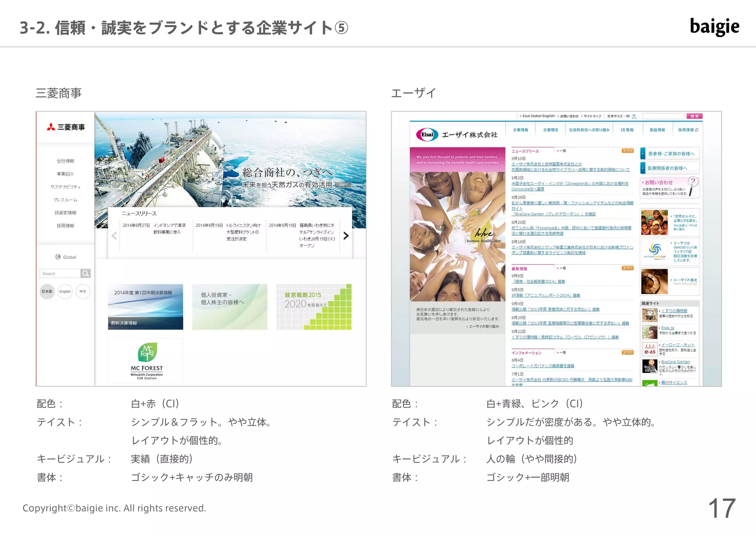Click the Mitsubishi sidebar Search input field

(60, 273)
